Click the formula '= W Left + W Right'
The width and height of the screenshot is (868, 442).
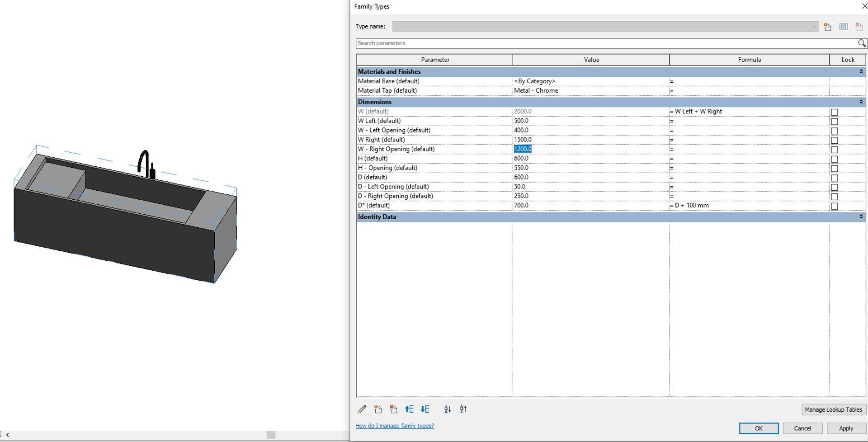pos(696,112)
